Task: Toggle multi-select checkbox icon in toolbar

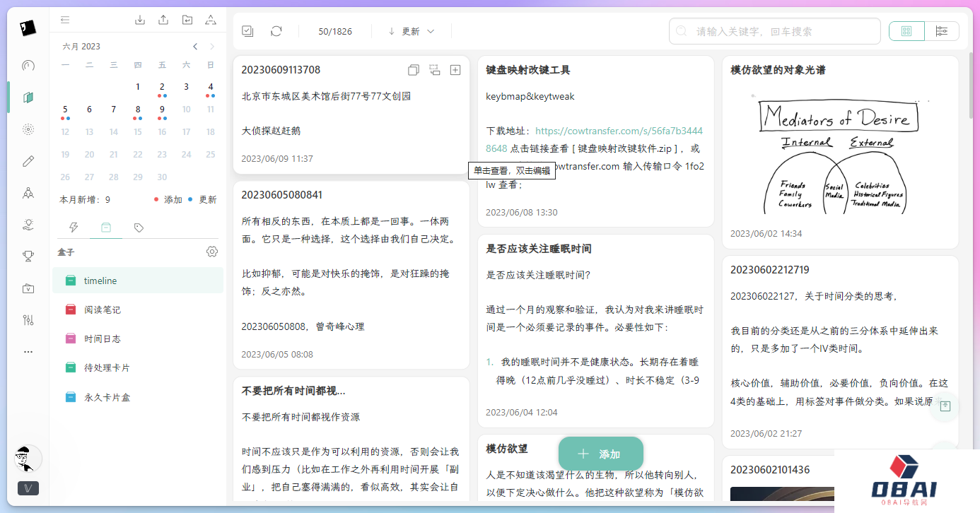Action: pyautogui.click(x=247, y=31)
